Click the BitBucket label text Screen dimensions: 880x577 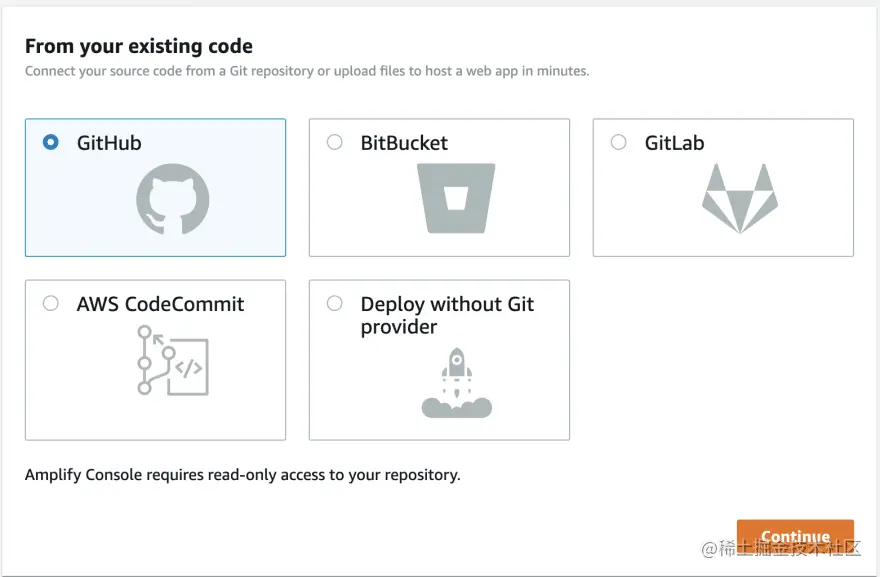(404, 143)
